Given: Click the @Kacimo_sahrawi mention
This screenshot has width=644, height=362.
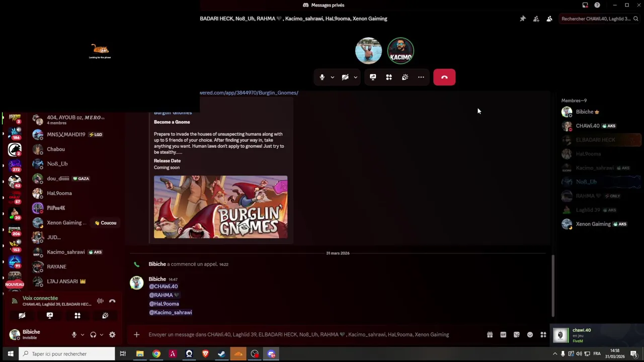Looking at the screenshot, I should 170,312.
